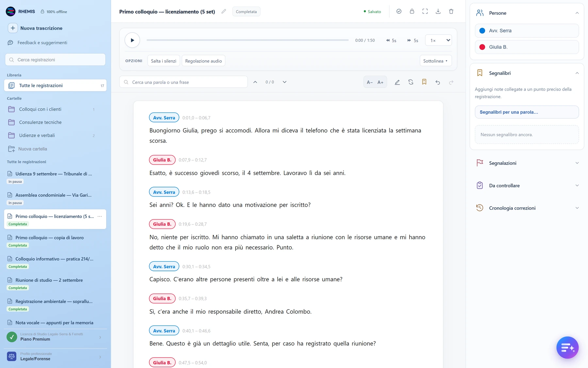
Task: Expand the Da controllare section
Action: (x=577, y=185)
